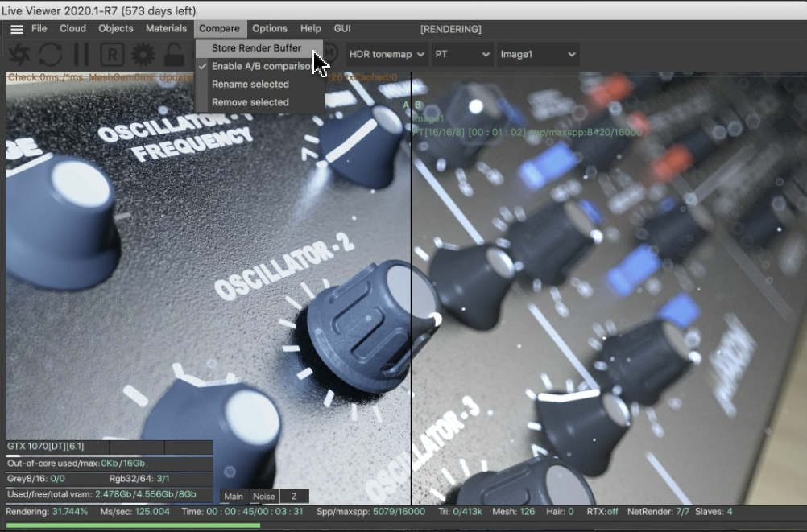Click the A/B comparison divider line
The width and height of the screenshot is (807, 532).
click(412, 288)
